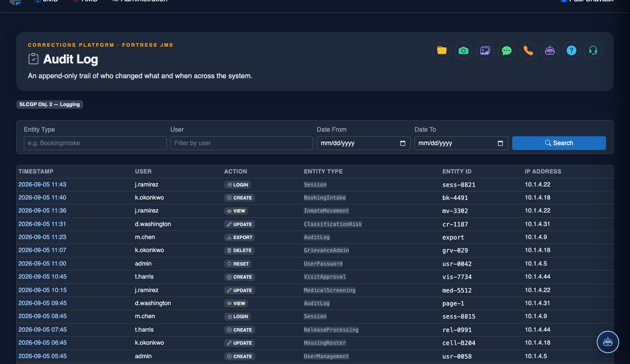Open the 2026-09-05 07:45 timestamp link
The image size is (630, 364).
(x=42, y=329)
